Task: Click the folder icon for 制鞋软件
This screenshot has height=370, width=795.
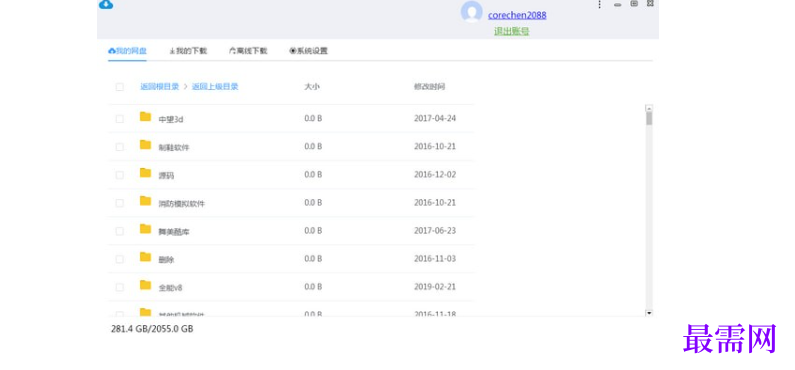Action: point(146,145)
